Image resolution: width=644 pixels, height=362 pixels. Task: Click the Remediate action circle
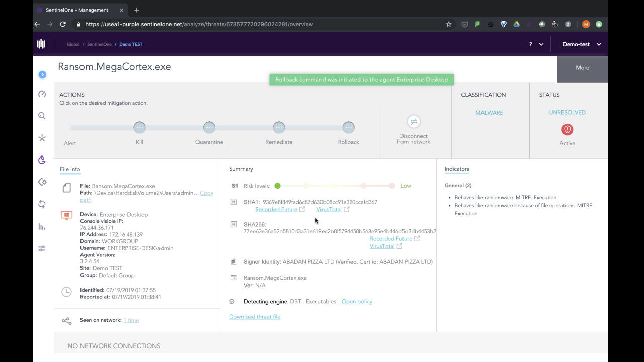[279, 128]
